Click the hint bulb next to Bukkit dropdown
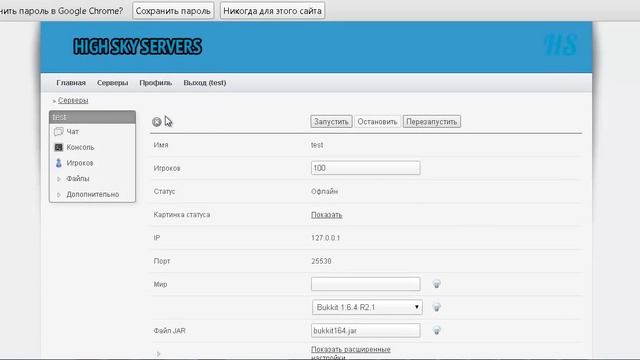 [x=436, y=307]
